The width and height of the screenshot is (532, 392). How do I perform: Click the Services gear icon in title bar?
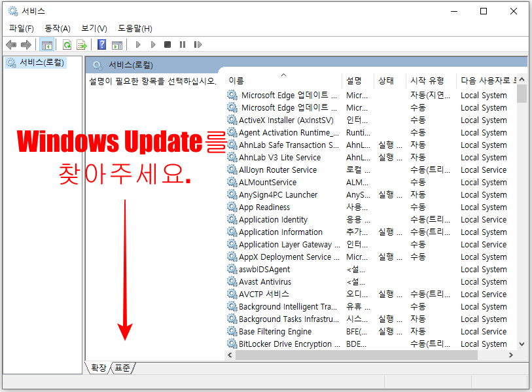(x=13, y=11)
